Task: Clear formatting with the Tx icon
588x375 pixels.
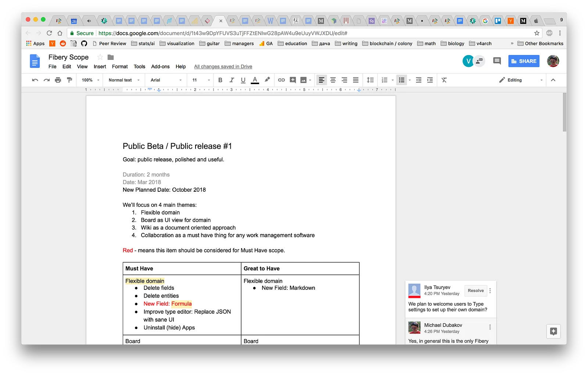Action: pyautogui.click(x=444, y=80)
